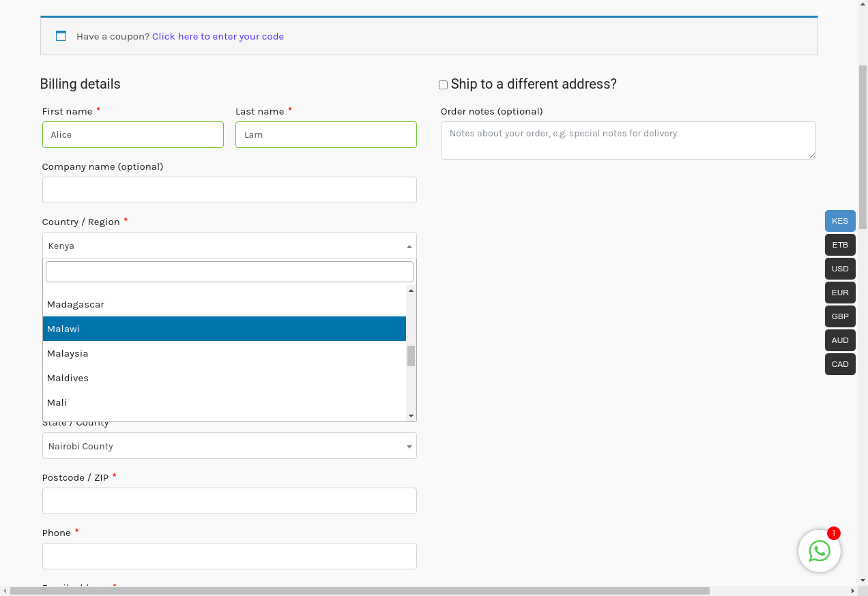Focus the country search box
The image size is (868, 596).
click(229, 271)
